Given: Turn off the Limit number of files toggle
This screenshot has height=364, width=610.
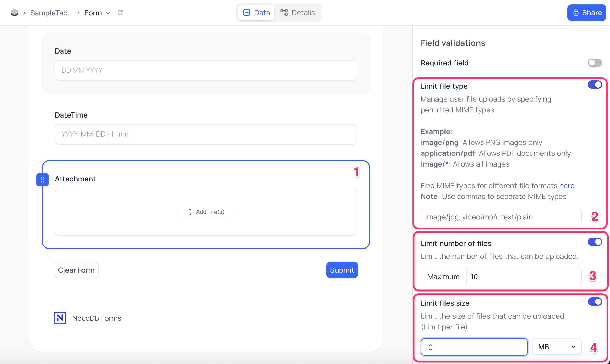Looking at the screenshot, I should click(595, 242).
